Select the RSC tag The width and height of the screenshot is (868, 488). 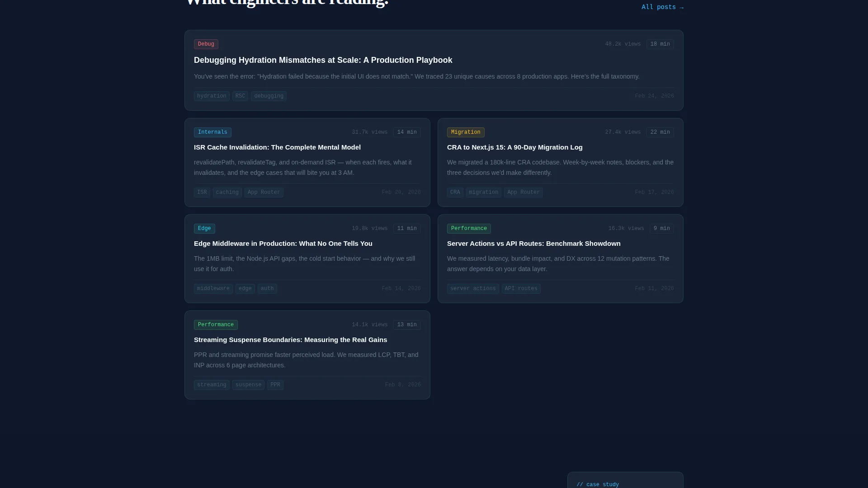tap(240, 96)
